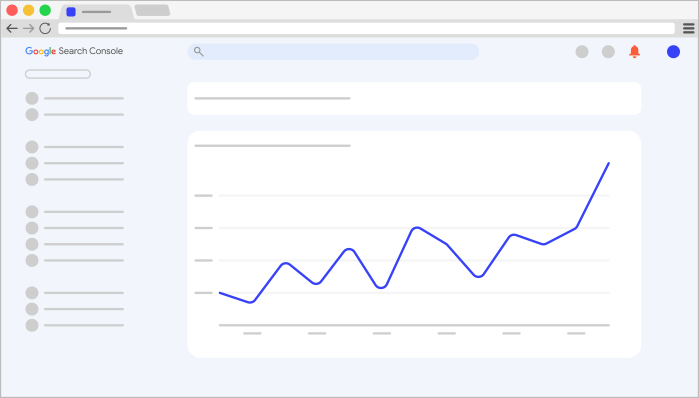The height and width of the screenshot is (398, 699).
Task: Click the peak point at the end of the line chart
Action: [609, 163]
